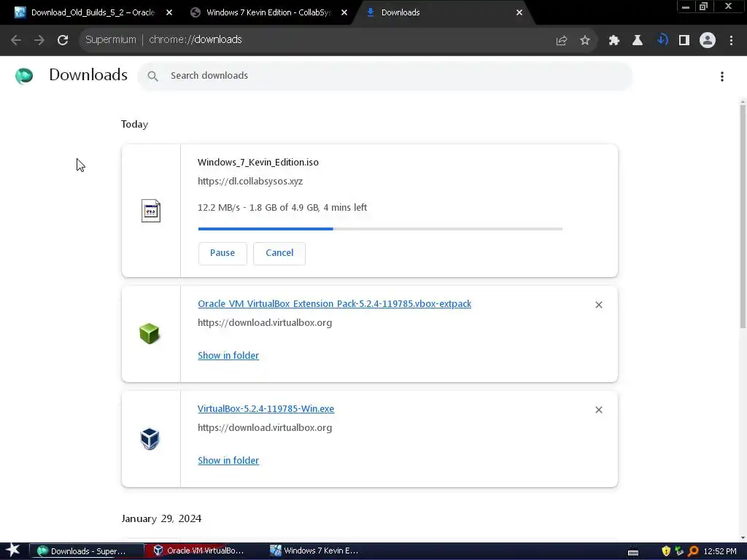This screenshot has height=560, width=747.
Task: Click the page vertical scrollbar
Action: pos(743,217)
